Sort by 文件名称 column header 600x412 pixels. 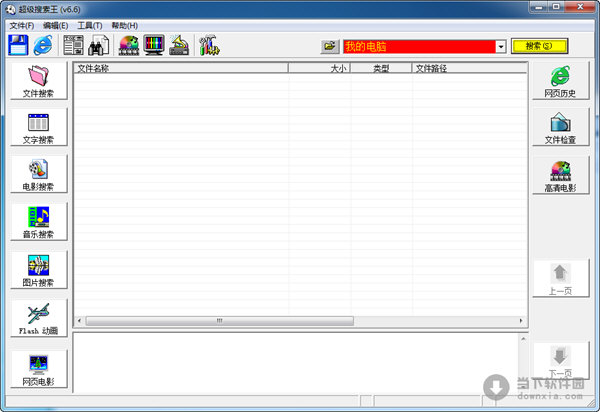[181, 68]
